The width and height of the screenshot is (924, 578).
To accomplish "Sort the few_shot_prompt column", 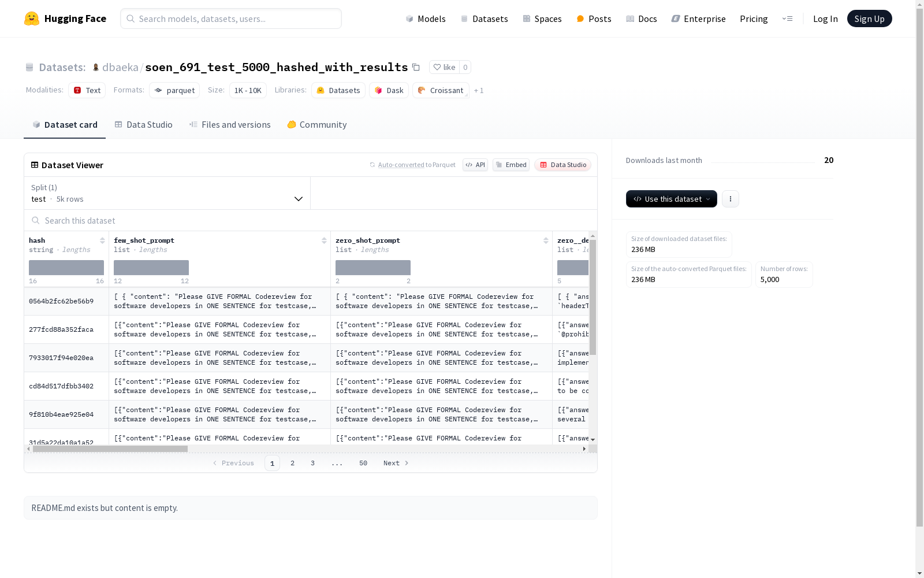I will [324, 240].
